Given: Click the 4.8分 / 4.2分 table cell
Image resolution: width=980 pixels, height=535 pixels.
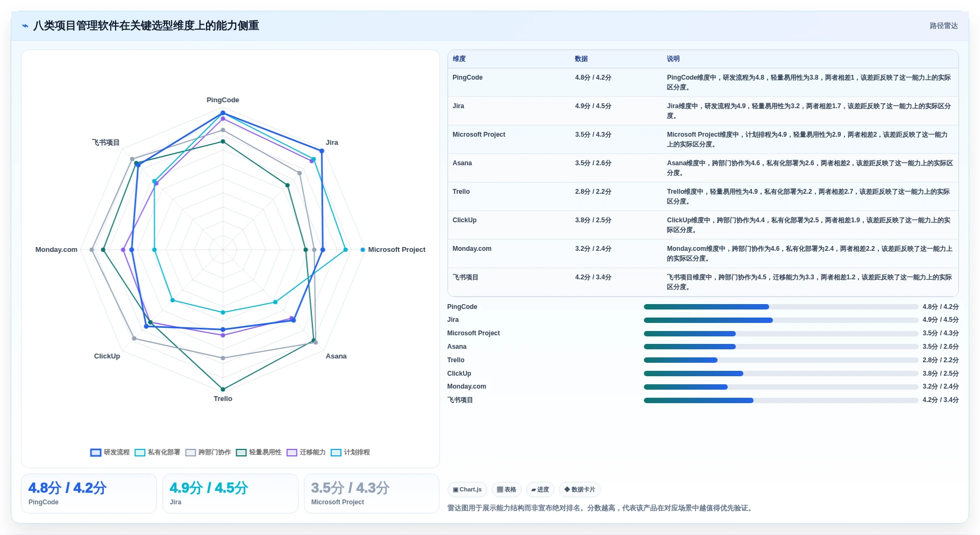Looking at the screenshot, I should 593,78.
